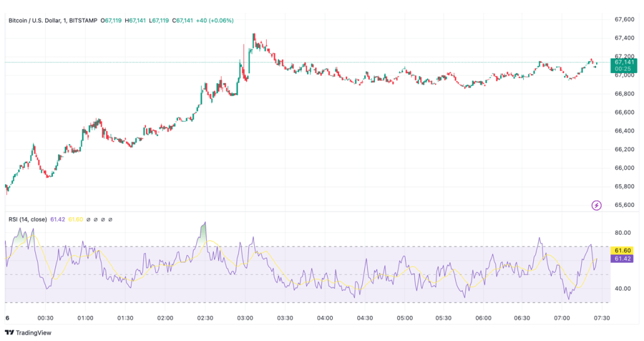Click the 04:00 time axis label
This screenshot has height=341, width=644.
325,318
